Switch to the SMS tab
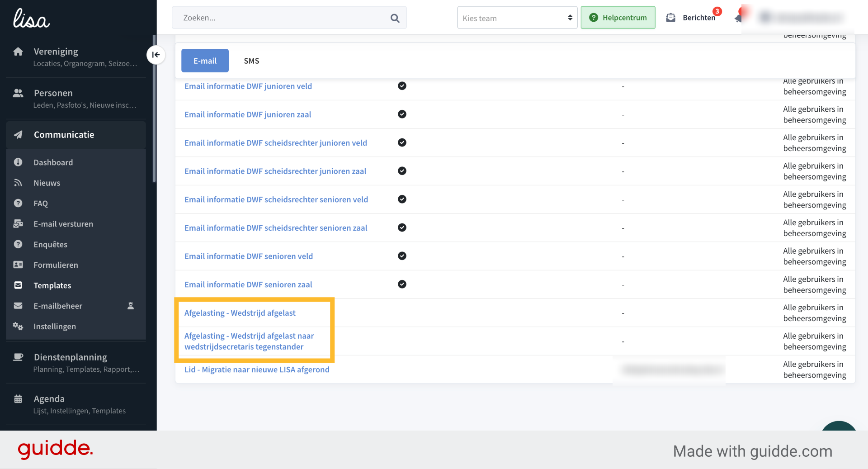 click(x=251, y=61)
